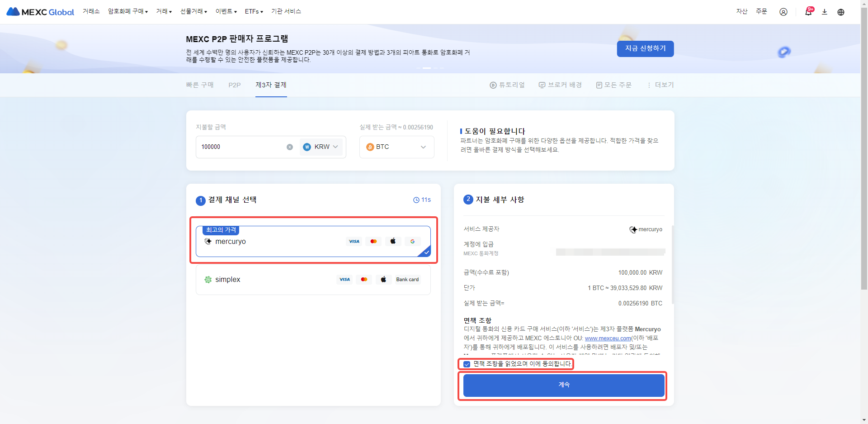Expand the BTC crypto dropdown
868x424 pixels.
[x=396, y=147]
